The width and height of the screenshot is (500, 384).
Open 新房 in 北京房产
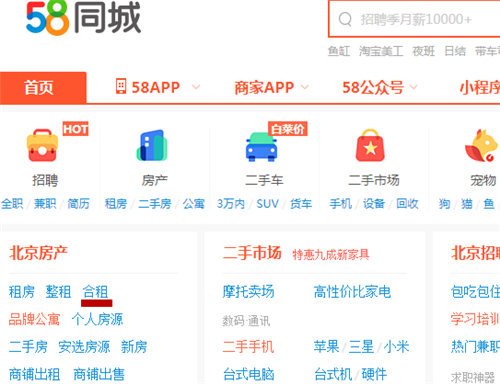[x=134, y=347]
